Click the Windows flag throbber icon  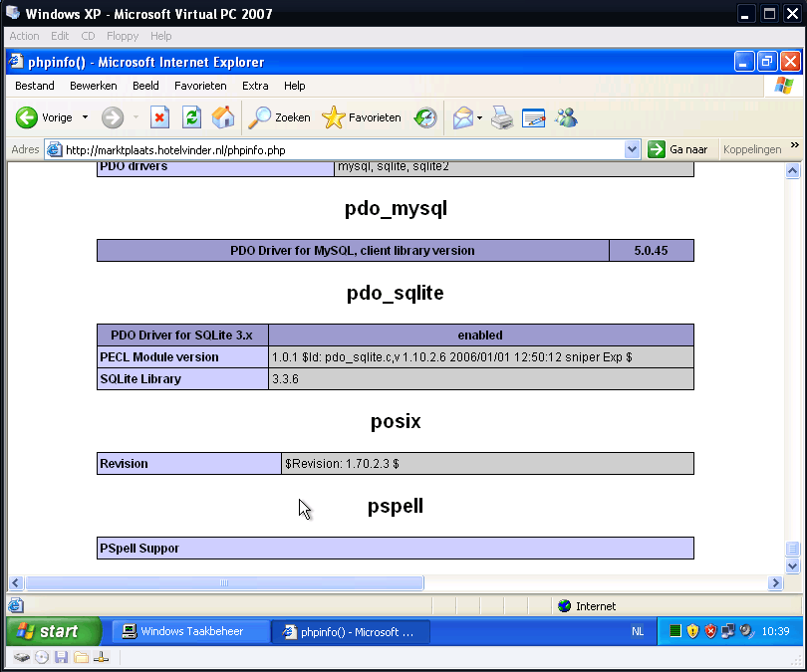pyautogui.click(x=783, y=86)
